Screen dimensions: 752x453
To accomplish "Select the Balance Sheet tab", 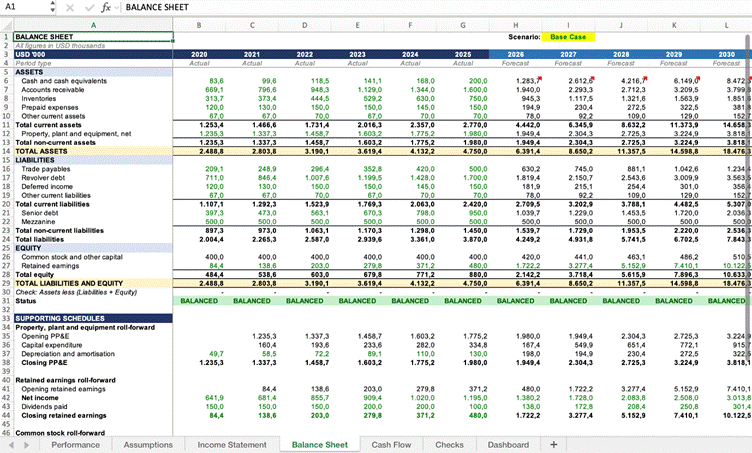I will point(319,445).
